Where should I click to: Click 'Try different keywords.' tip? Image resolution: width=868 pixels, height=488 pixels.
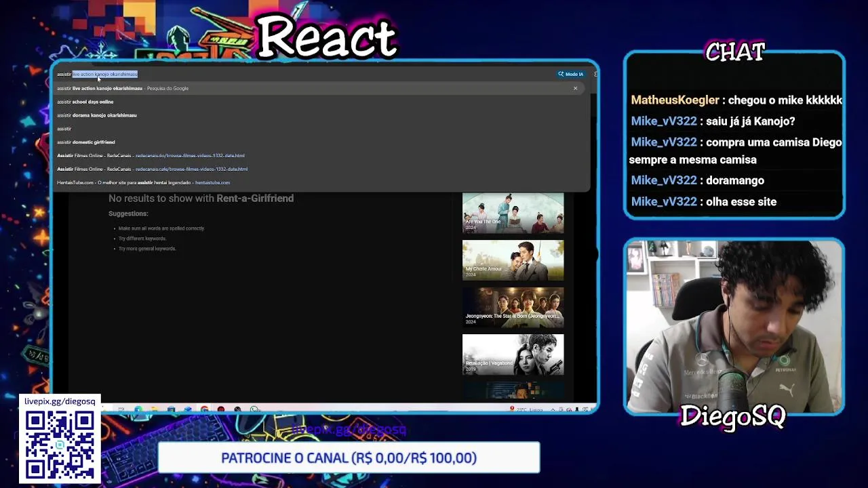pyautogui.click(x=142, y=239)
